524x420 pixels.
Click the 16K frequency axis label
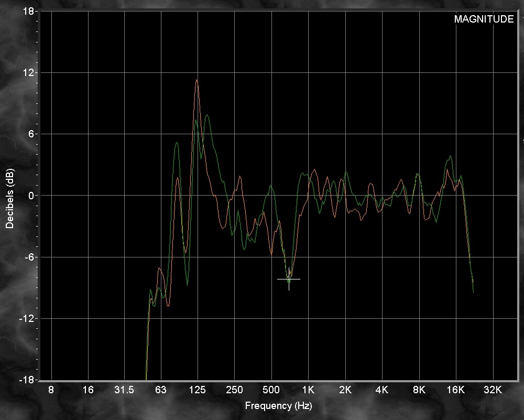(456, 390)
